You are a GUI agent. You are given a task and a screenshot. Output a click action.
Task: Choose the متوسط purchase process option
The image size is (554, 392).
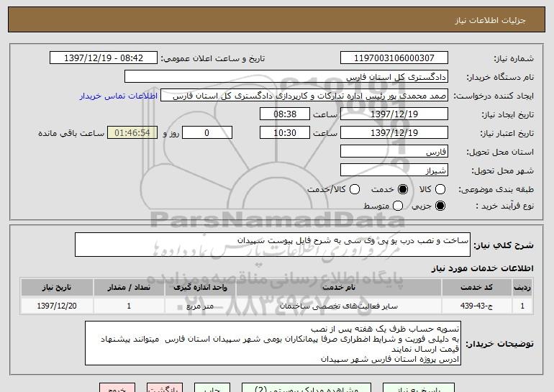tap(398, 206)
